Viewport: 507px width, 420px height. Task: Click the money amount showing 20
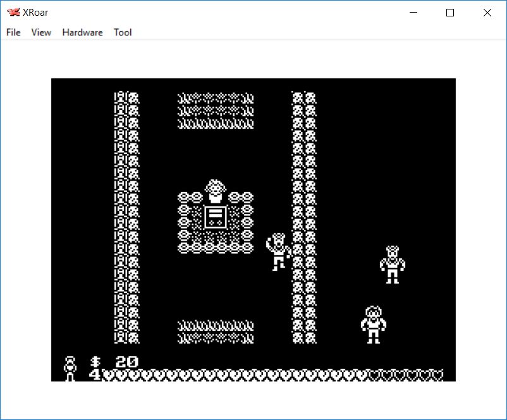coord(126,362)
